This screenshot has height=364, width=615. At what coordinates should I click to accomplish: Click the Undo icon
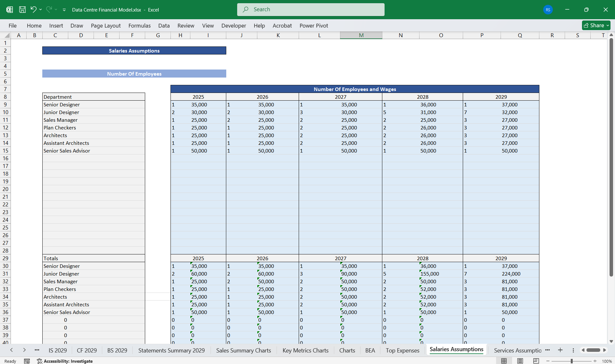[34, 10]
